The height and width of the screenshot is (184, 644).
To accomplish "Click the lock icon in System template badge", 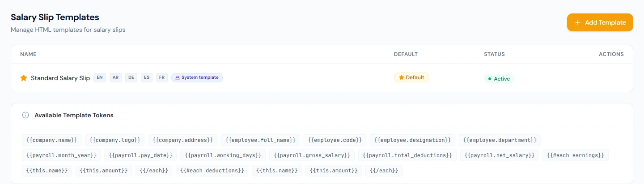I will pos(177,77).
